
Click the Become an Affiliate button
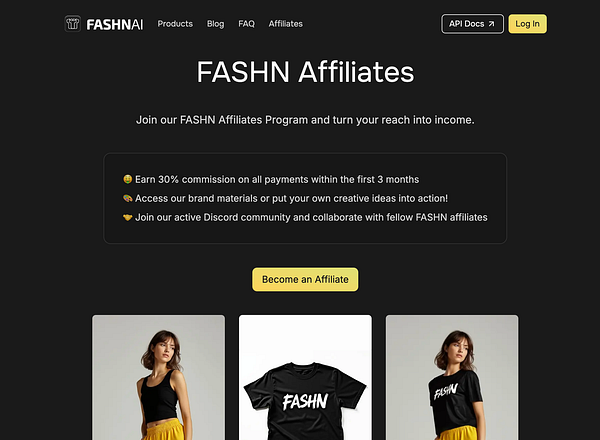pyautogui.click(x=305, y=279)
